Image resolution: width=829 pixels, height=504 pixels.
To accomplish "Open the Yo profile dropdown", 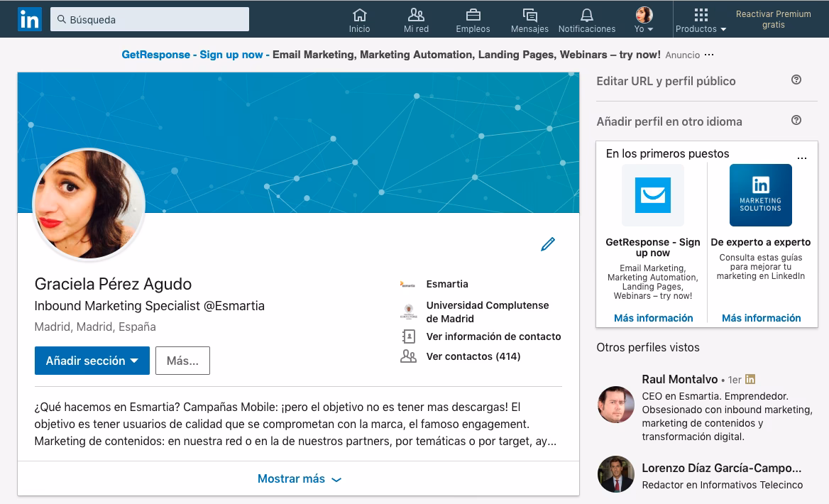I will 643,16.
